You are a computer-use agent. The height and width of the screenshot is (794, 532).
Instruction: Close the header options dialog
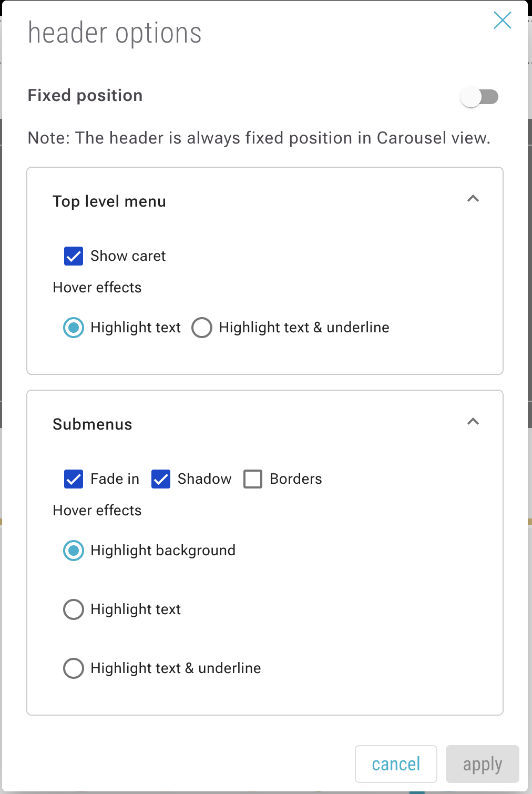point(502,21)
